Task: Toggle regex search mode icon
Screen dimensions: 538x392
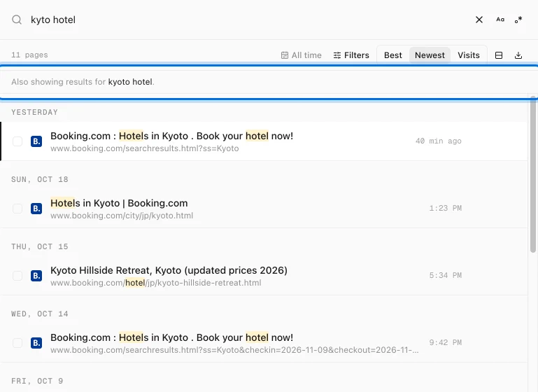Action: (518, 20)
